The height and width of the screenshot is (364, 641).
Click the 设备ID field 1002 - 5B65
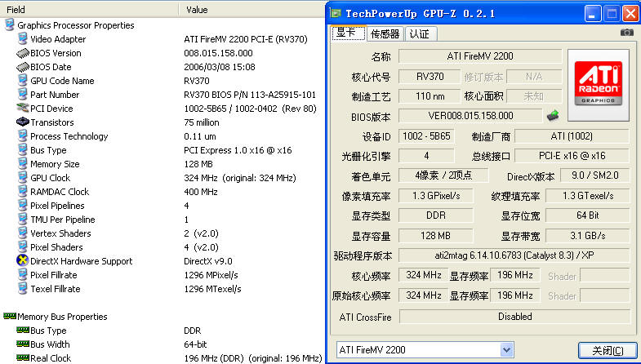coord(426,136)
